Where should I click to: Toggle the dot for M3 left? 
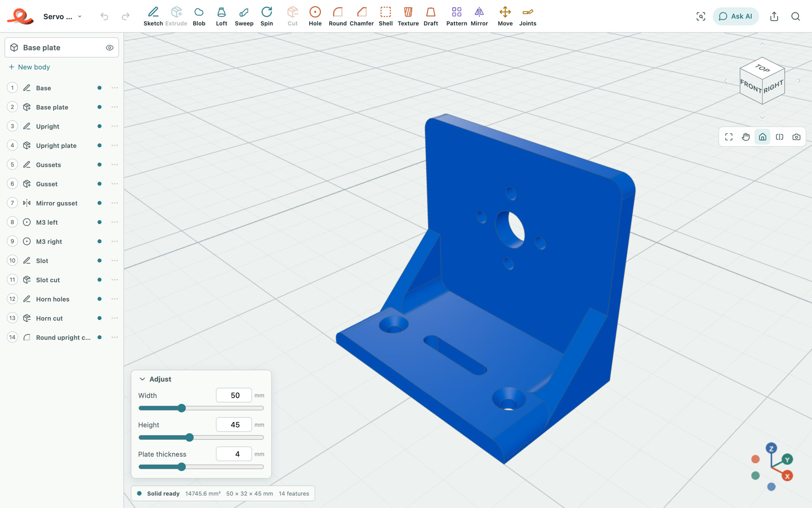point(99,222)
